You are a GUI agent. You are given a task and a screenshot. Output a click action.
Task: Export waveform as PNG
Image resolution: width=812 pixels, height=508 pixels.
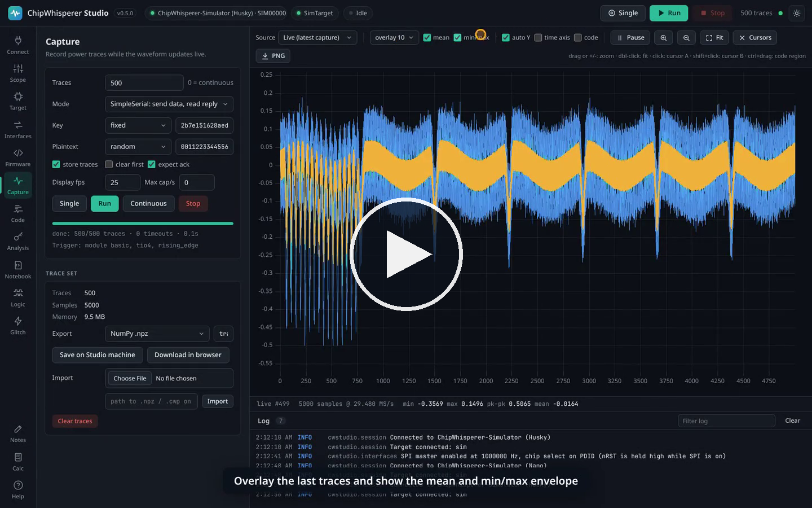click(x=273, y=56)
